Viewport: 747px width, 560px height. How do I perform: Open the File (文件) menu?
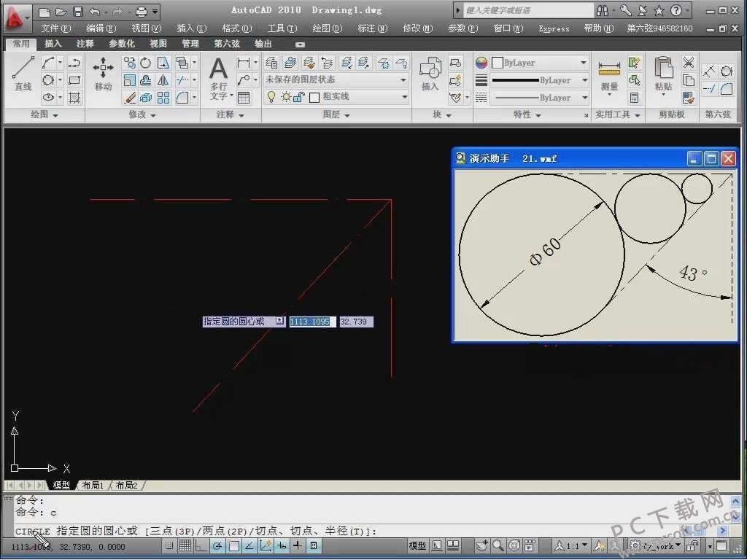point(55,28)
